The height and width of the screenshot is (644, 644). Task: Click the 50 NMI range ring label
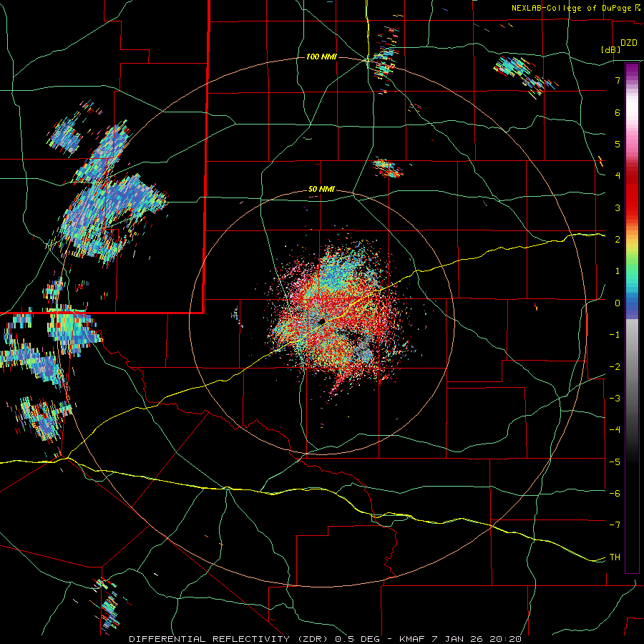321,190
